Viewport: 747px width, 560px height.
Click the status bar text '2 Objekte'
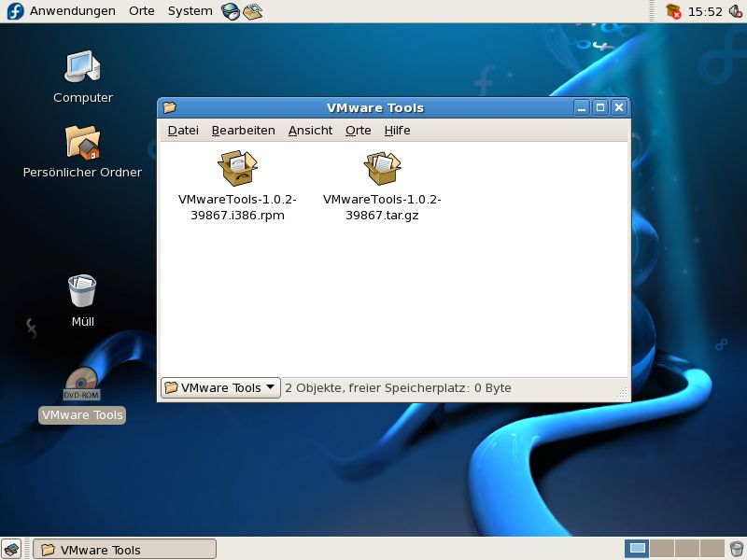click(314, 387)
